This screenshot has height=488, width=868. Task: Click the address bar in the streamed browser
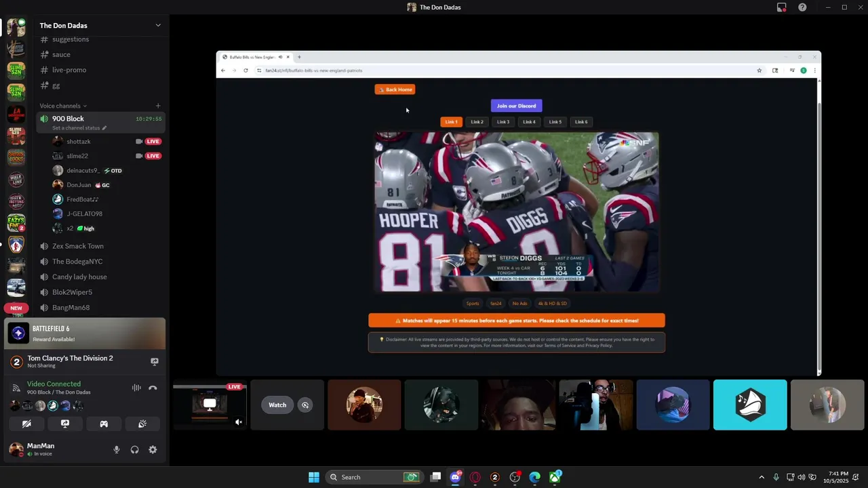[502, 70]
